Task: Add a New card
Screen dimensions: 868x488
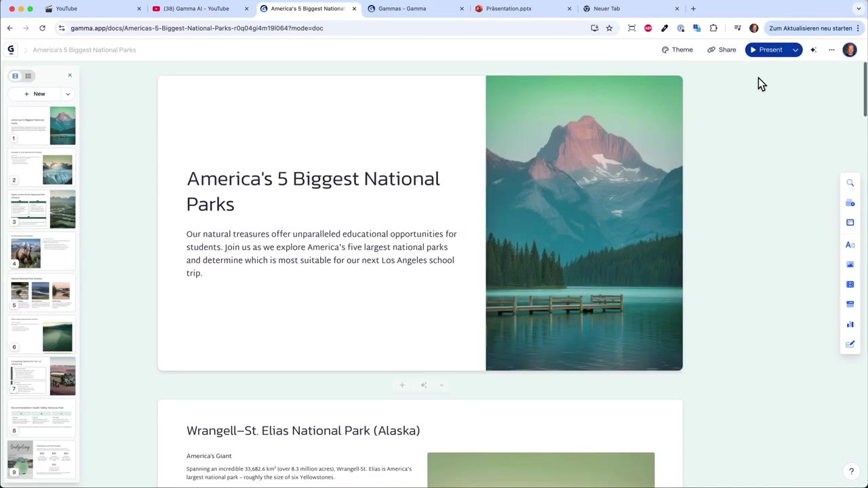Action: [35, 94]
